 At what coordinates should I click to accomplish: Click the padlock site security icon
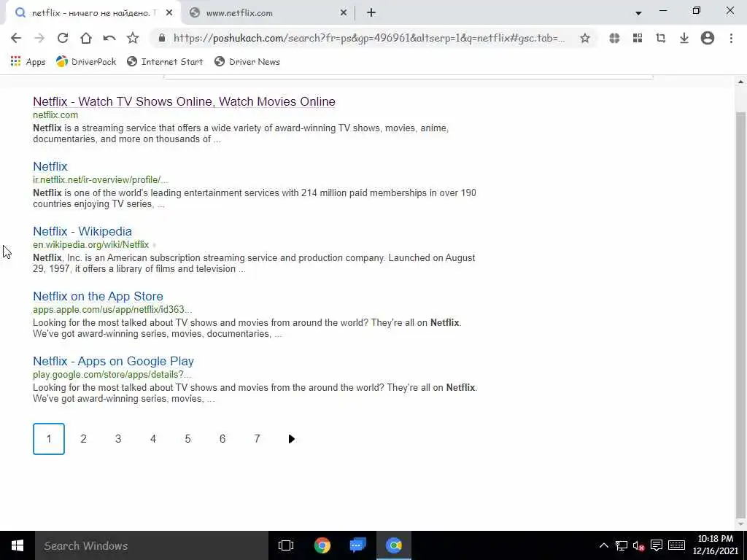162,38
